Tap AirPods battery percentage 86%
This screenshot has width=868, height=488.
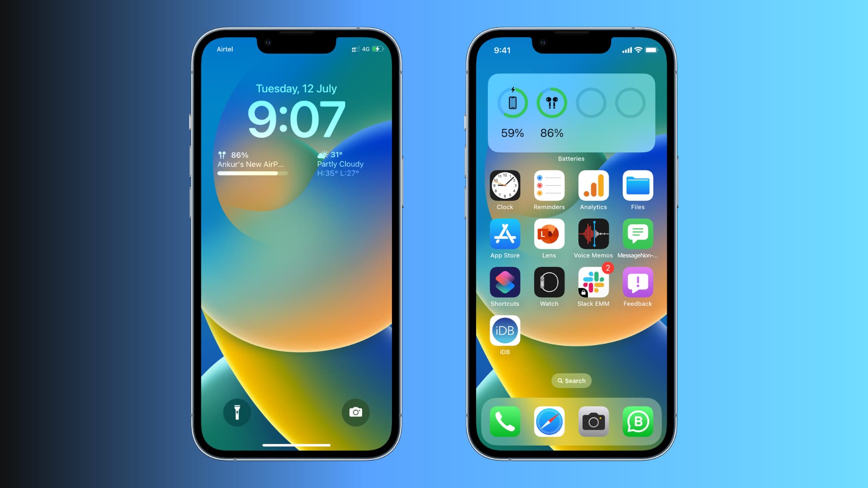551,132
